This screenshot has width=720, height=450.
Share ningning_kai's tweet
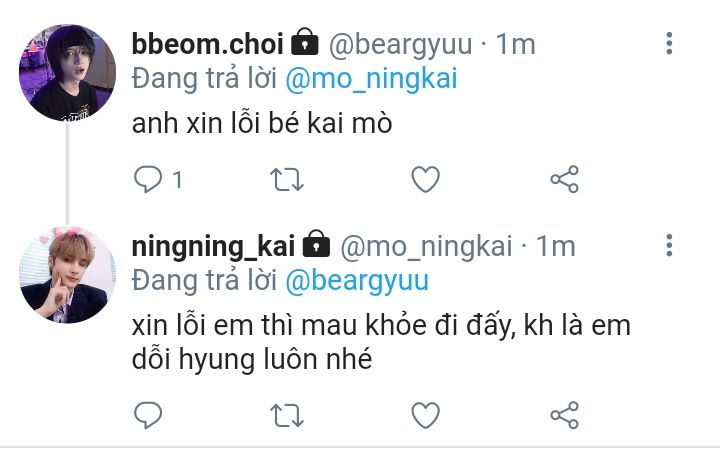click(x=564, y=415)
